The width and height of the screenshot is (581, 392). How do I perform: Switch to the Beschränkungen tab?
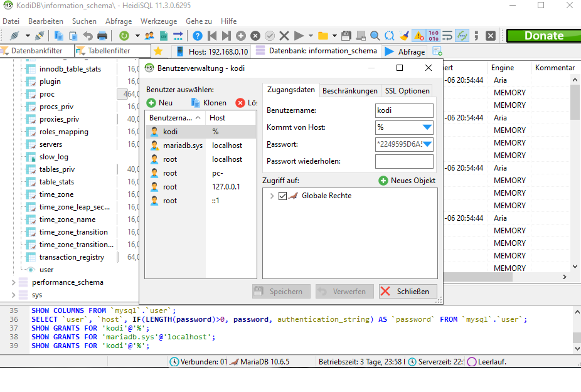coord(349,91)
